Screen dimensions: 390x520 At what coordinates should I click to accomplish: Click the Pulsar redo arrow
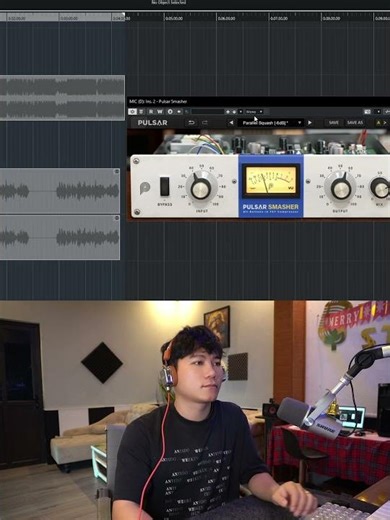point(205,123)
